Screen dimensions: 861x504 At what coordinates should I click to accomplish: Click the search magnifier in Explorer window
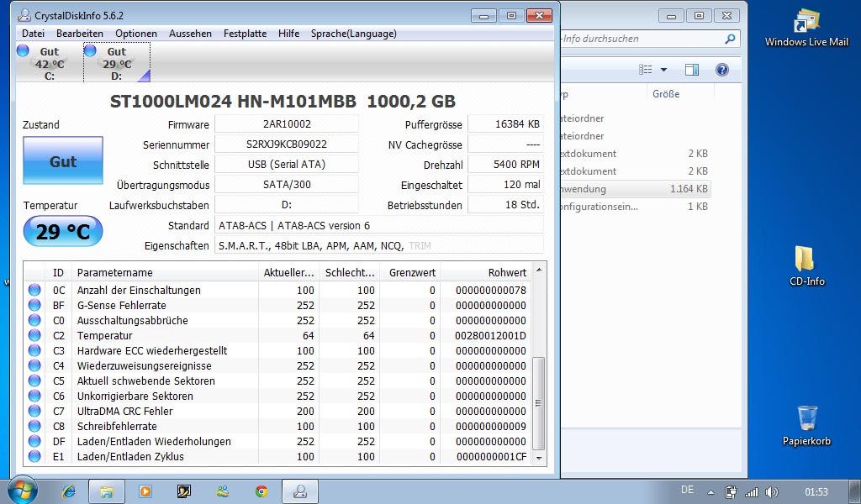click(730, 39)
